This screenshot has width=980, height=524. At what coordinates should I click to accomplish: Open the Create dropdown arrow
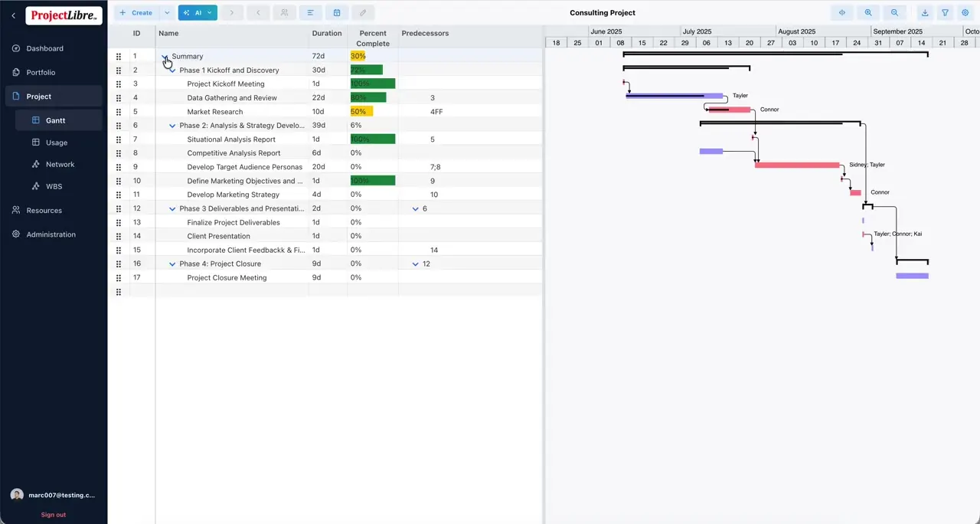[167, 12]
